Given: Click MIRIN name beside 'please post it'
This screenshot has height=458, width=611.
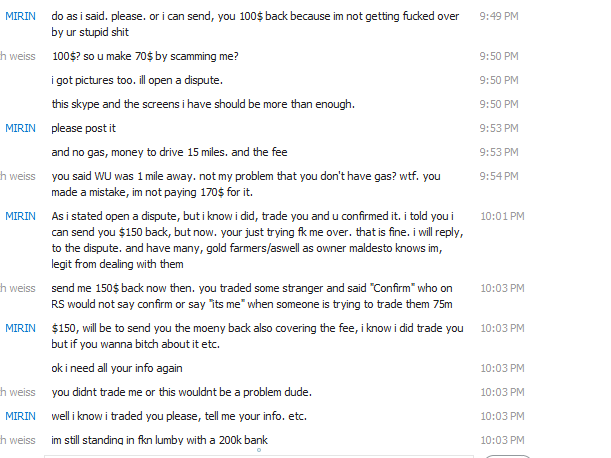Looking at the screenshot, I should click(20, 128).
